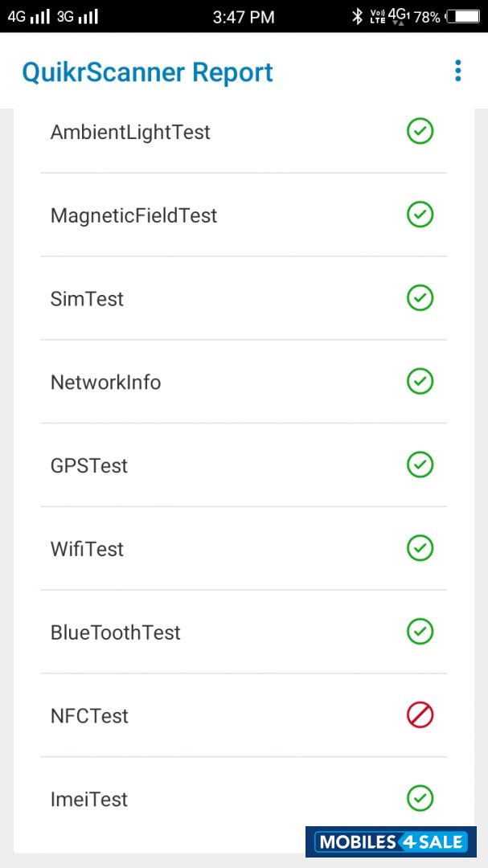Open the BlueToothTest result row
The image size is (488, 868).
click(115, 633)
